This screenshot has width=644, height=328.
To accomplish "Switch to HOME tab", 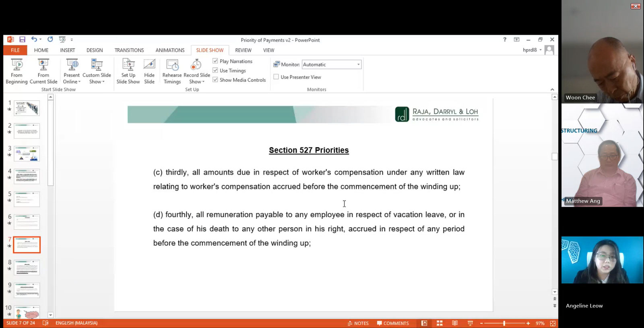I will pos(41,50).
